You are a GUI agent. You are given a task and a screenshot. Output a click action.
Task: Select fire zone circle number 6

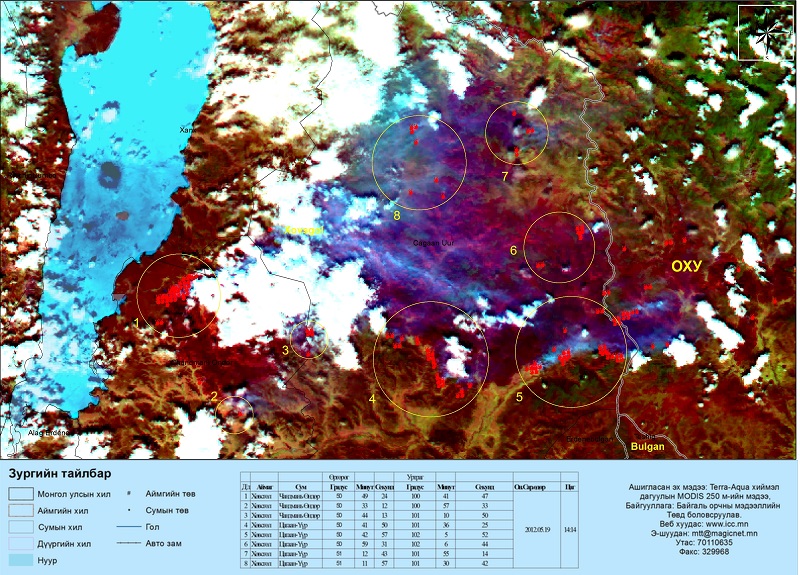(559, 246)
